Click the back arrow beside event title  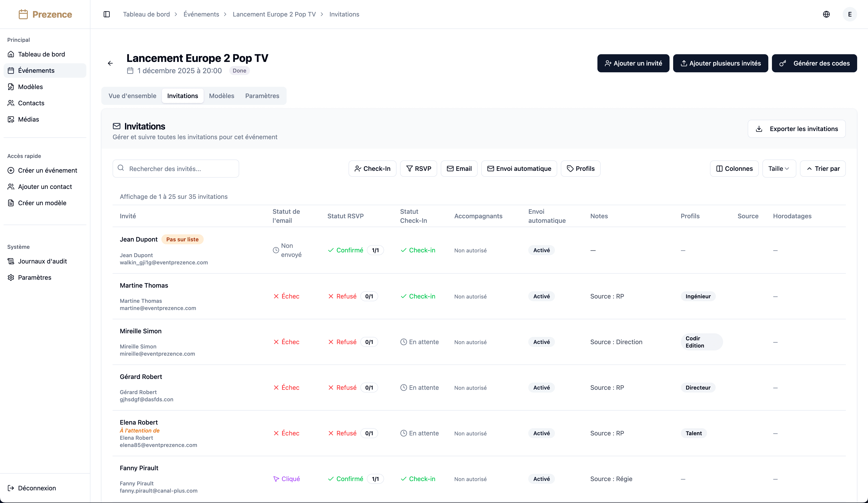(x=110, y=63)
